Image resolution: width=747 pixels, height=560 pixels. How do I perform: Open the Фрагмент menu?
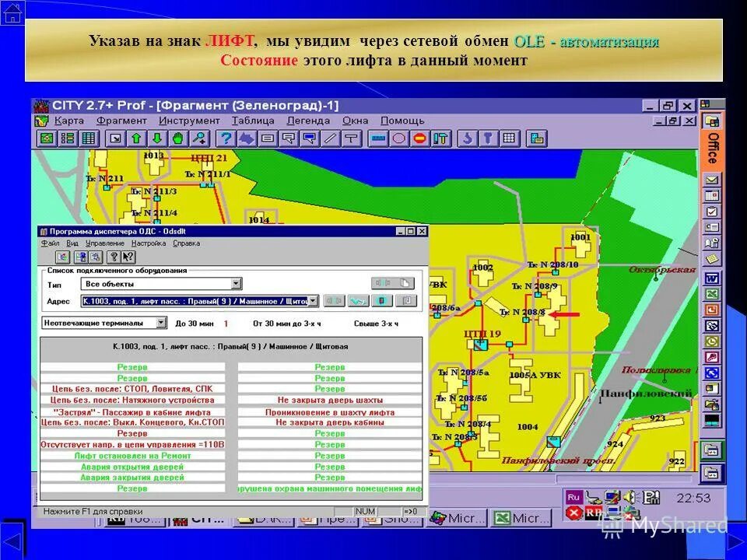coord(121,121)
